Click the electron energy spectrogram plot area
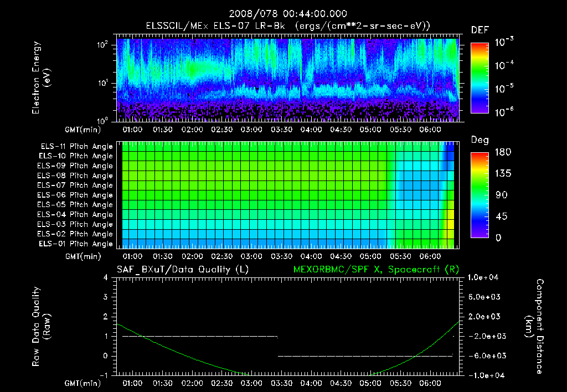Image resolution: width=567 pixels, height=392 pixels. [x=288, y=78]
